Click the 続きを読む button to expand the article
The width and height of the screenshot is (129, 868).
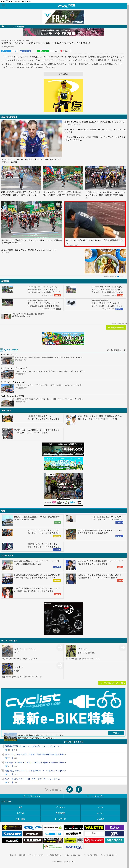coord(63,74)
